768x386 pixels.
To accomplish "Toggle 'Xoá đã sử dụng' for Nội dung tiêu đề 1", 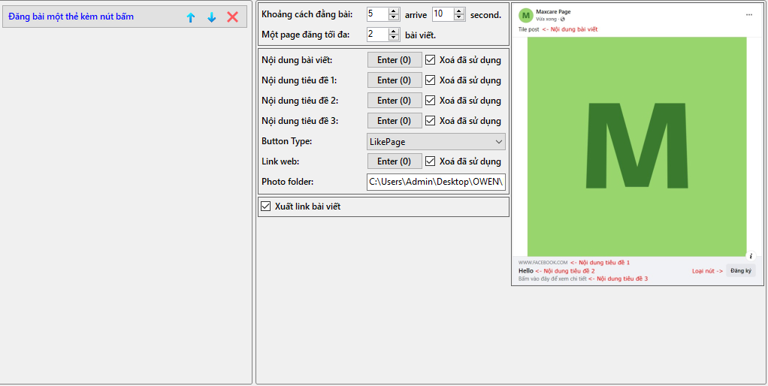I will click(x=430, y=80).
